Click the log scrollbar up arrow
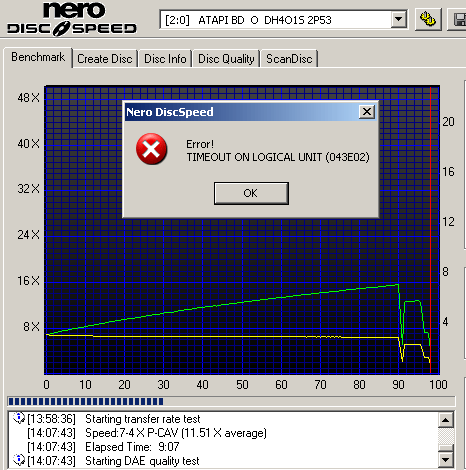Viewport: 466px width, 470px height. click(x=446, y=420)
